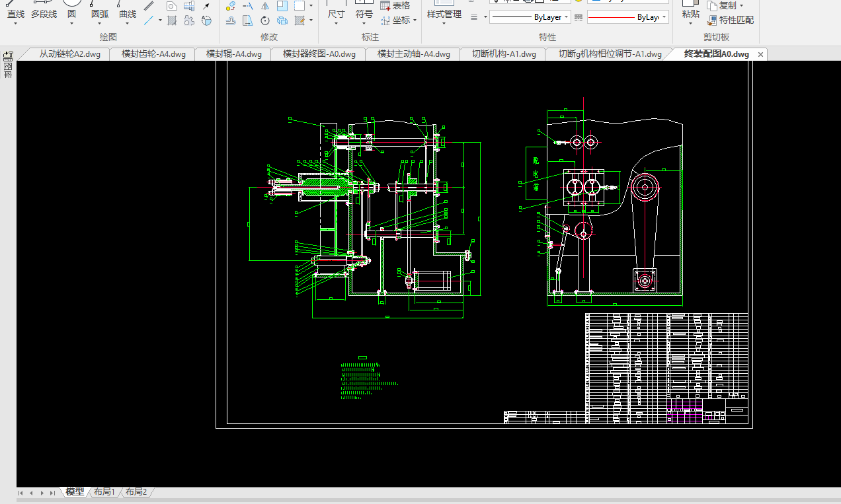The image size is (841, 504).
Task: Close the 终装配图A0.dwg tab
Action: coord(760,54)
